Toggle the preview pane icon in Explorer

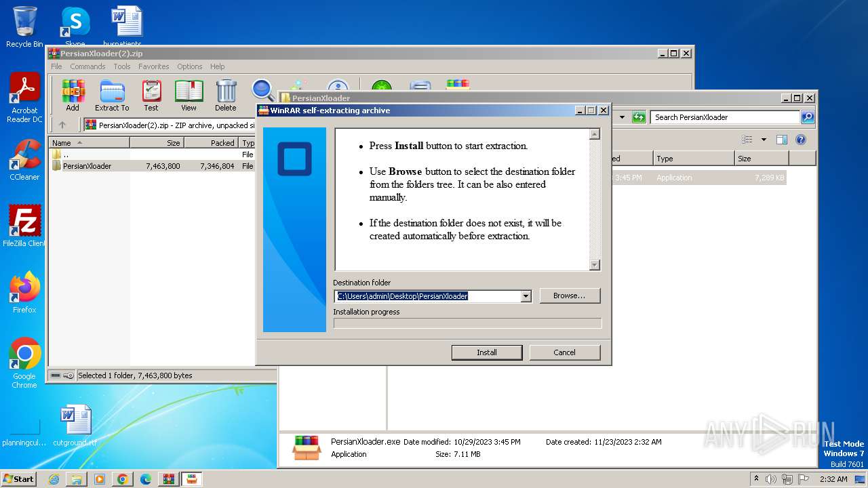[781, 140]
